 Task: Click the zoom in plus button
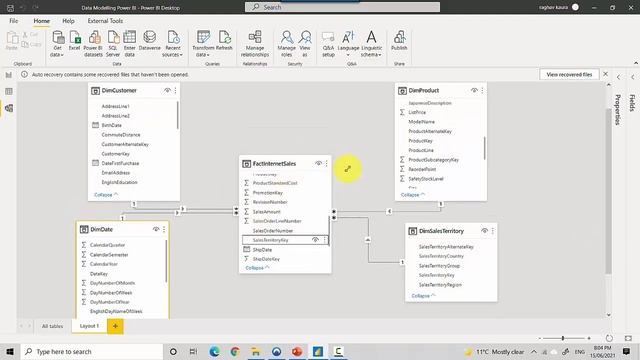pos(589,338)
